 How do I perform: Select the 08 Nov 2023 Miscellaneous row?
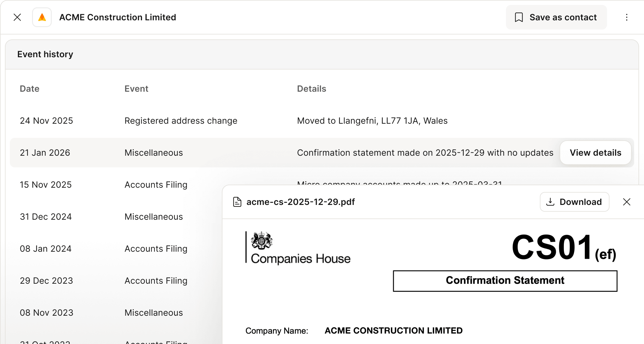tap(153, 313)
